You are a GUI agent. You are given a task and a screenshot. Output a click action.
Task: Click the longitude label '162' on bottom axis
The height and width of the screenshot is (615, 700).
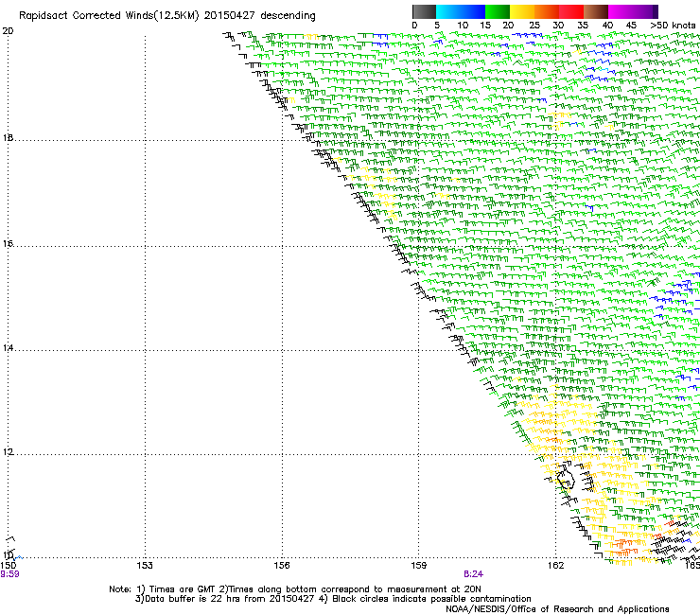click(556, 566)
